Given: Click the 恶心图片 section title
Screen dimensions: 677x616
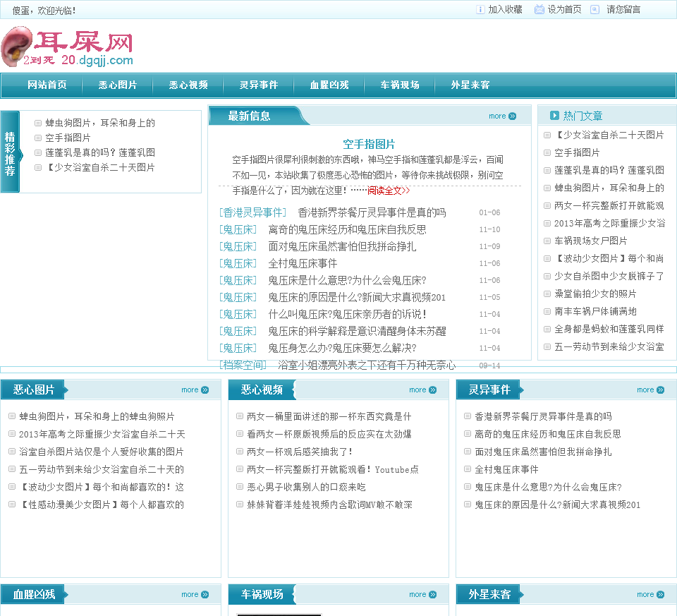Looking at the screenshot, I should pyautogui.click(x=34, y=389).
